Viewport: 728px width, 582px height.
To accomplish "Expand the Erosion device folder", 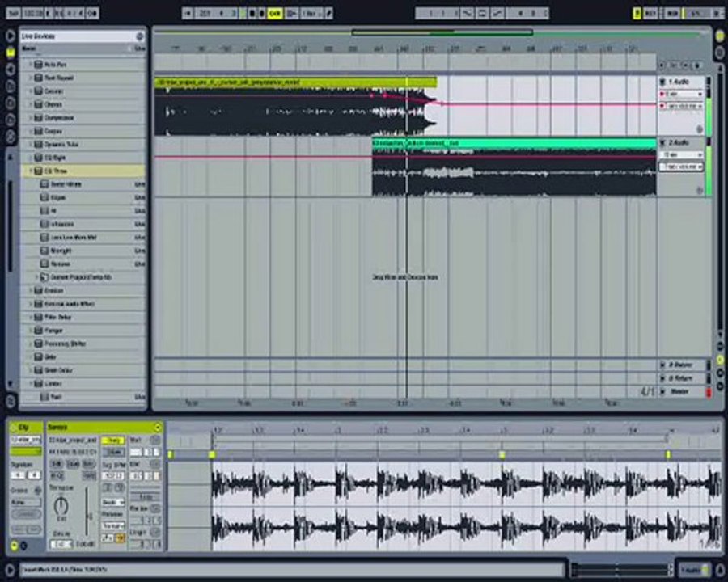I will click(x=31, y=290).
